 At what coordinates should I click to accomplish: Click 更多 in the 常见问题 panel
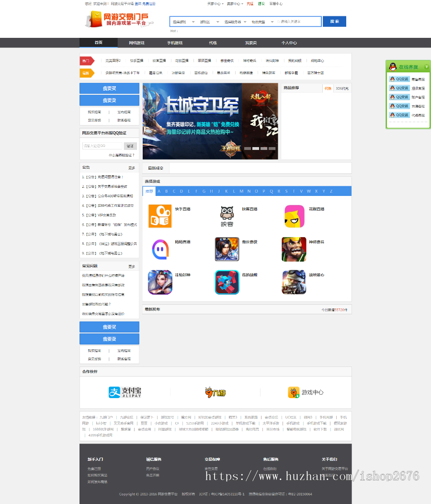[x=131, y=266]
